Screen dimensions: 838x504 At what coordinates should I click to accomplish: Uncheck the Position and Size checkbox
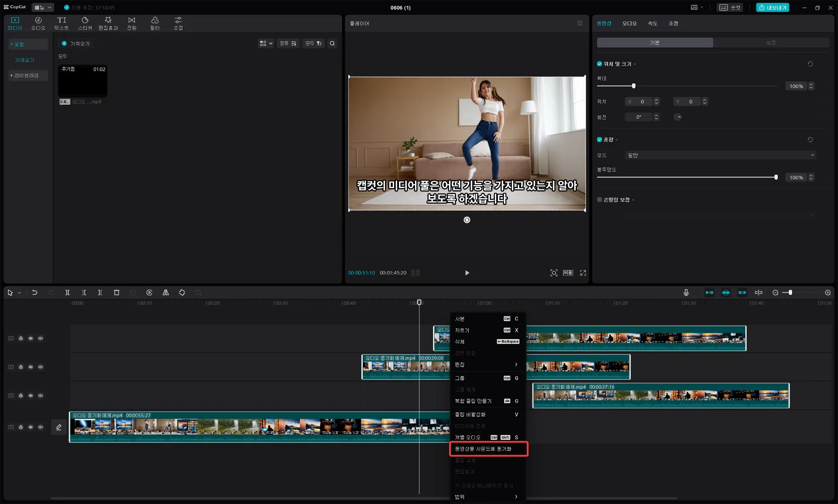(x=599, y=64)
